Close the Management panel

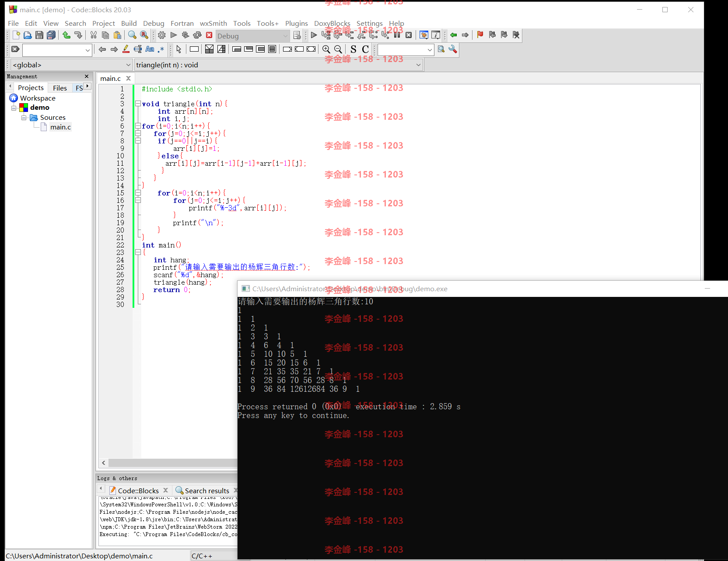click(x=87, y=76)
